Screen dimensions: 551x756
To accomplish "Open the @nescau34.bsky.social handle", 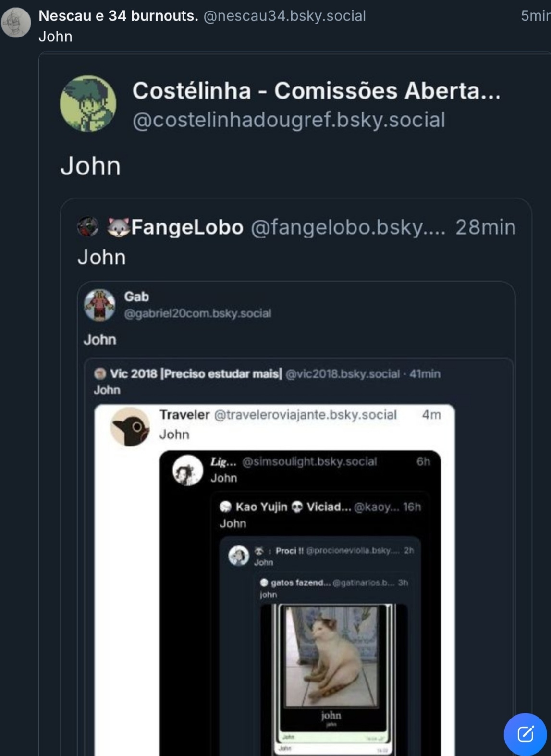I will [x=284, y=16].
